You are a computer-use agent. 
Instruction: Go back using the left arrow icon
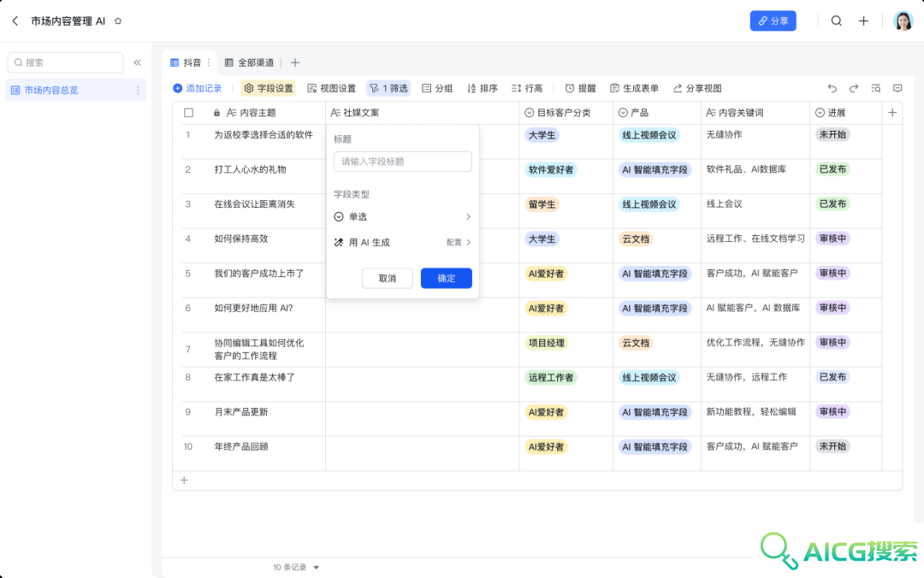15,21
